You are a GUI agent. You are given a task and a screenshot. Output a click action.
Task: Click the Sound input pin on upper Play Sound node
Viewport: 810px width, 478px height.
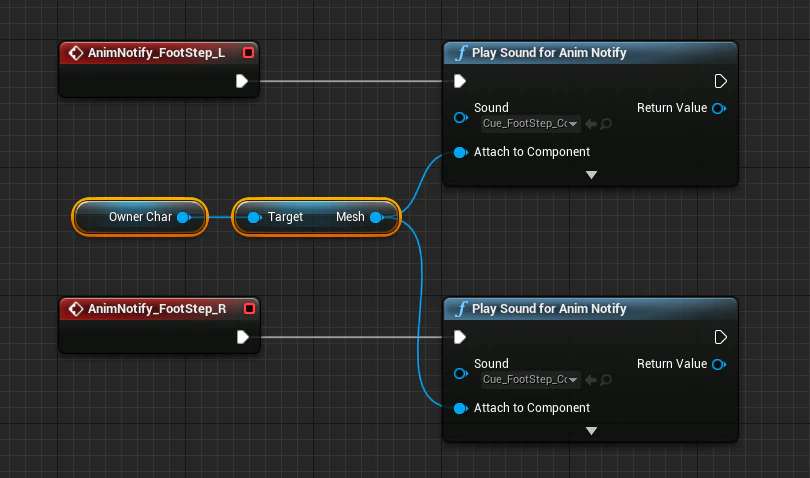click(x=461, y=118)
